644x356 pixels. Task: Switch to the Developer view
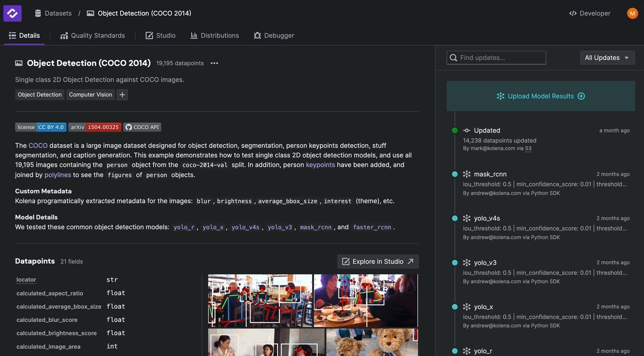[x=589, y=13]
